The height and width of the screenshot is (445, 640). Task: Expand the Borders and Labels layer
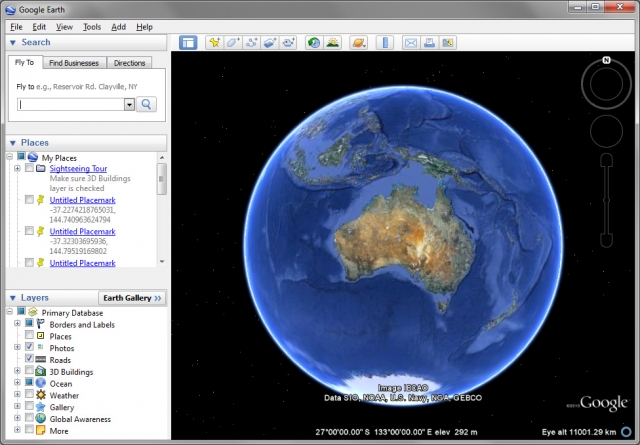coord(17,323)
